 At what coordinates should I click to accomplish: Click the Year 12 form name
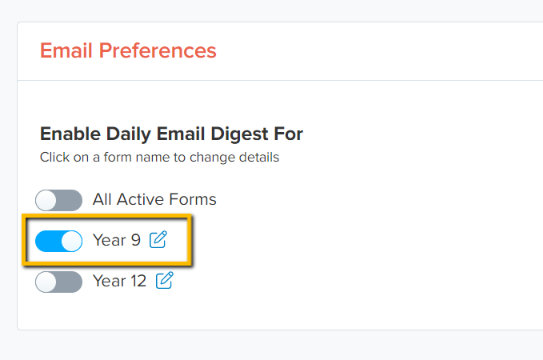(119, 281)
